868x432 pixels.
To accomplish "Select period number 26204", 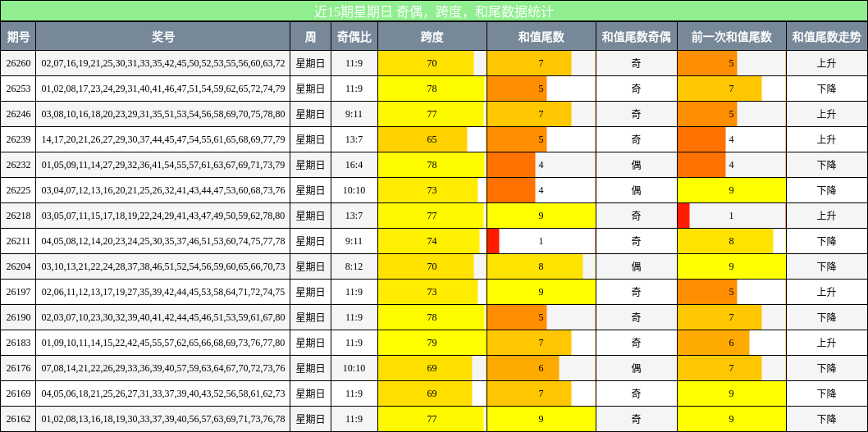I will (18, 266).
